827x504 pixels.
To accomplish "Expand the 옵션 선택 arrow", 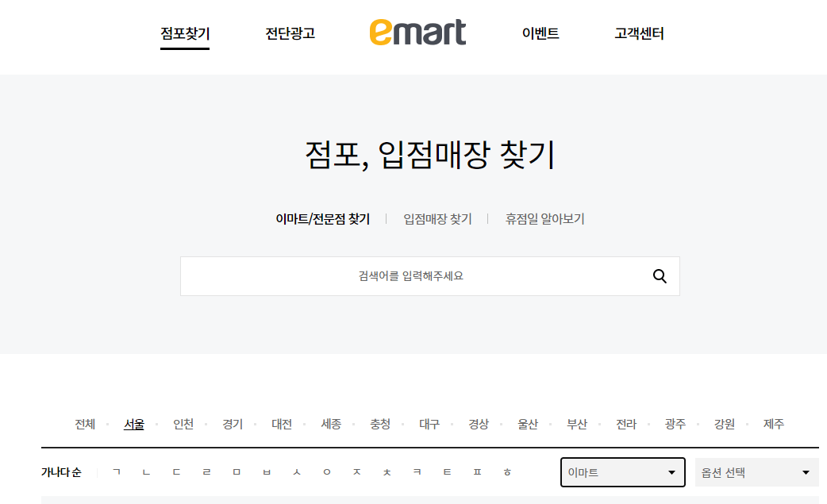I will pyautogui.click(x=806, y=471).
